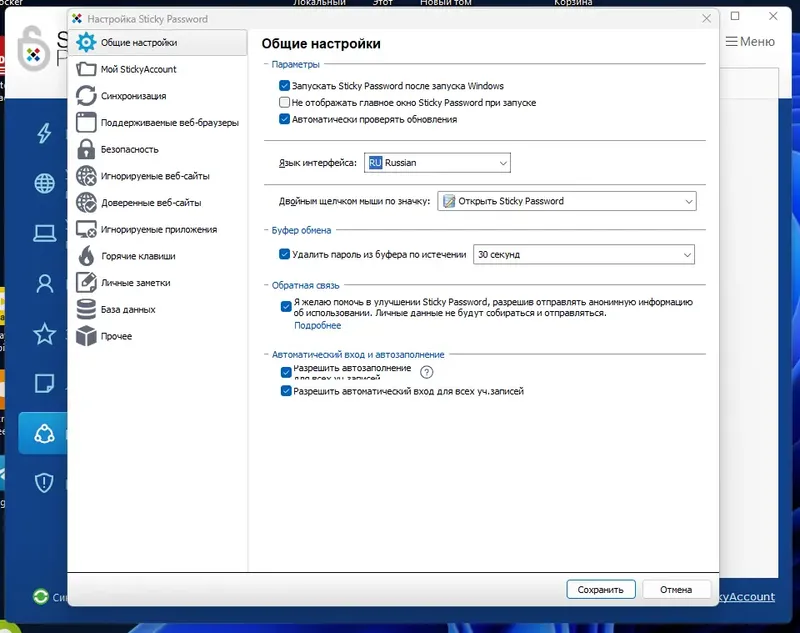Click the question mark help icon beside автозаполнение
This screenshot has width=800, height=633.
pyautogui.click(x=427, y=372)
